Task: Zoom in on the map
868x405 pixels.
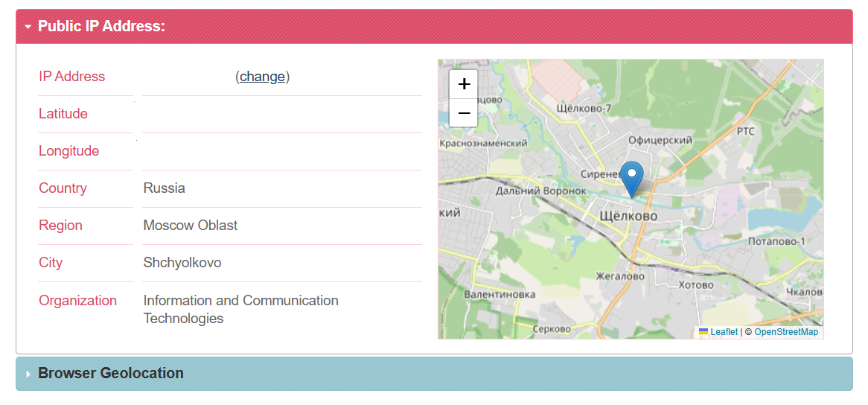Action: coord(464,84)
